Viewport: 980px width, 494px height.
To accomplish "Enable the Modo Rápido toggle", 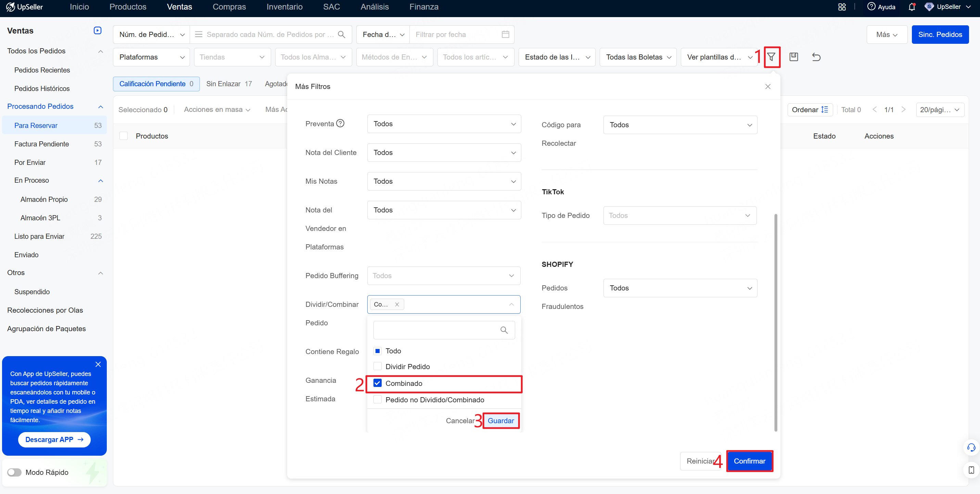I will pos(14,472).
